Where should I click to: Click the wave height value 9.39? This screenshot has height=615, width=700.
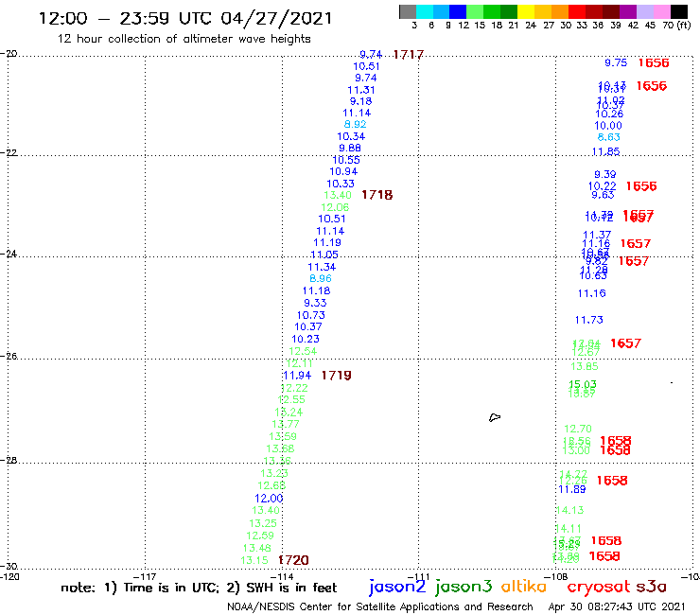coord(604,174)
